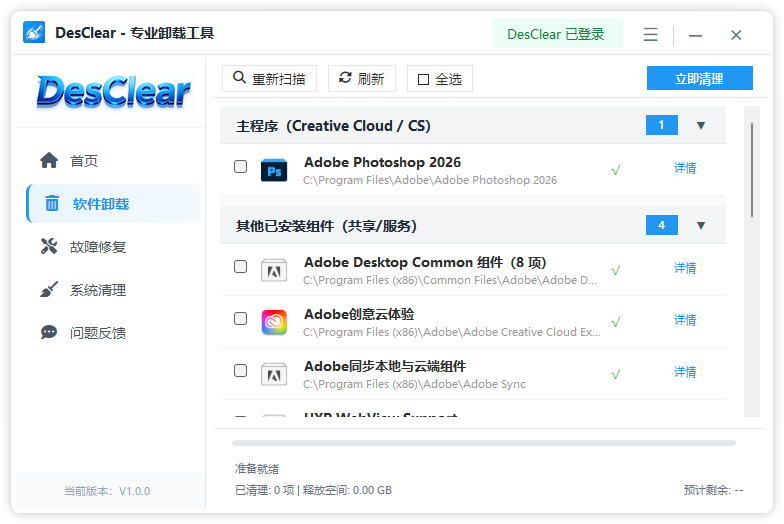Click the 重新扫描 button

point(269,78)
